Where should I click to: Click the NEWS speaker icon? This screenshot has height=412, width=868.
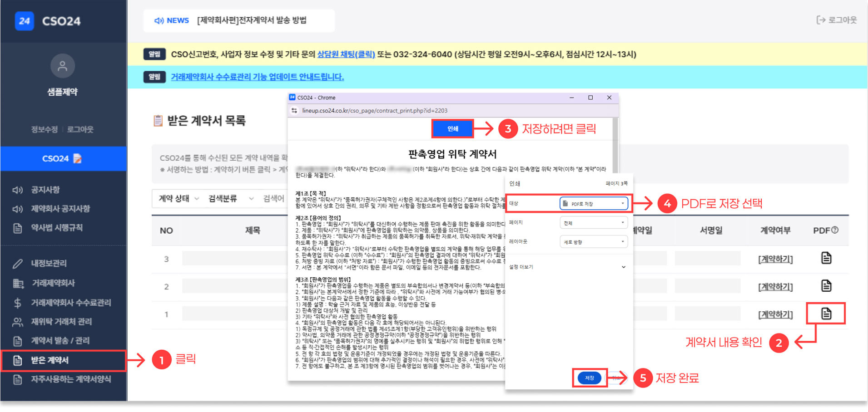click(159, 20)
